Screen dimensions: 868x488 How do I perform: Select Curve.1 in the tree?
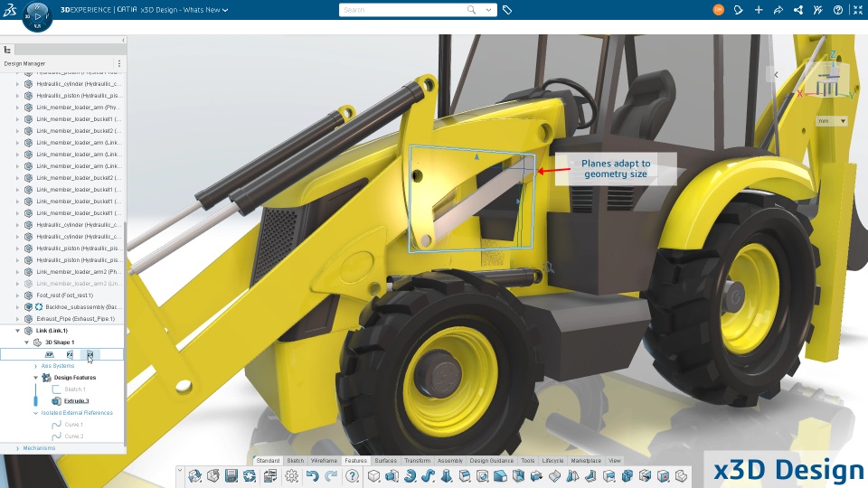click(73, 425)
